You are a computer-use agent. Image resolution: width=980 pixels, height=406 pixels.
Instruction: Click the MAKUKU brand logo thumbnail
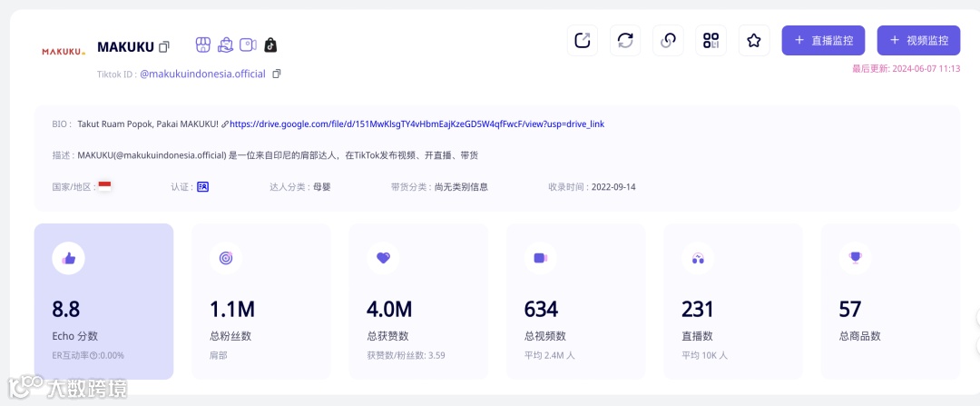pyautogui.click(x=64, y=52)
